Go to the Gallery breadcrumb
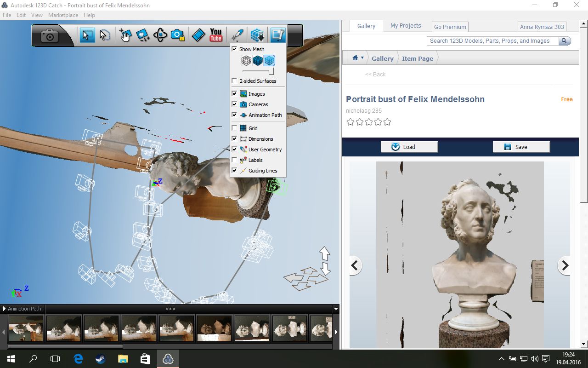This screenshot has width=588, height=368. point(383,58)
